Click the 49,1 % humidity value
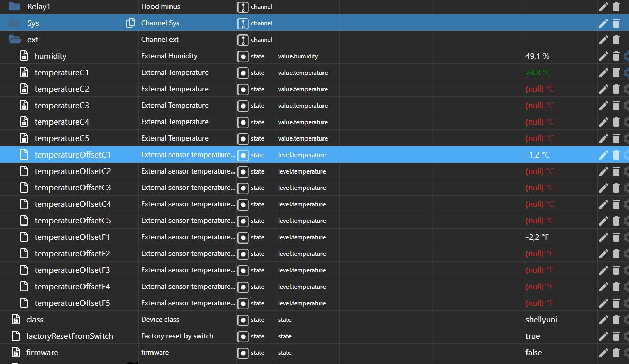Viewport: 629px width, 364px height. pos(537,56)
